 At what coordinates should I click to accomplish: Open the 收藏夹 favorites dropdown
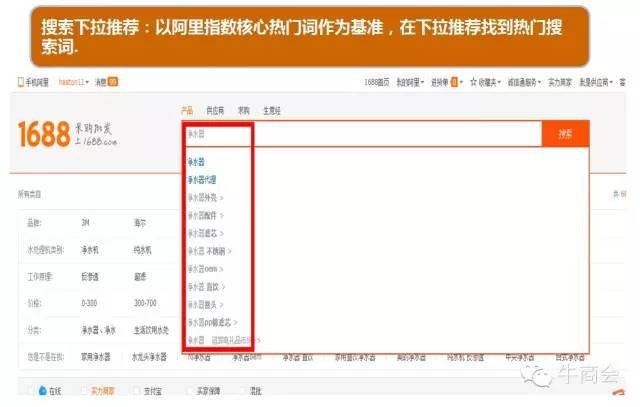489,82
